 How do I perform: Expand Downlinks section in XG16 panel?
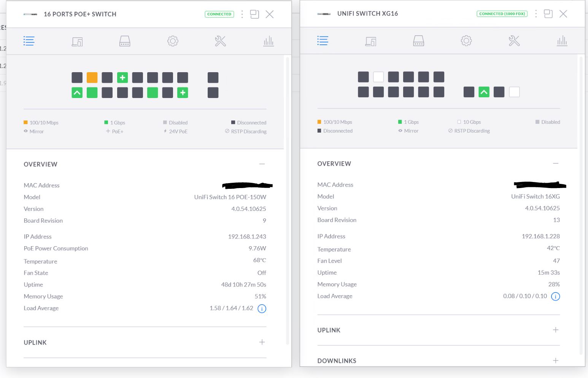(556, 361)
